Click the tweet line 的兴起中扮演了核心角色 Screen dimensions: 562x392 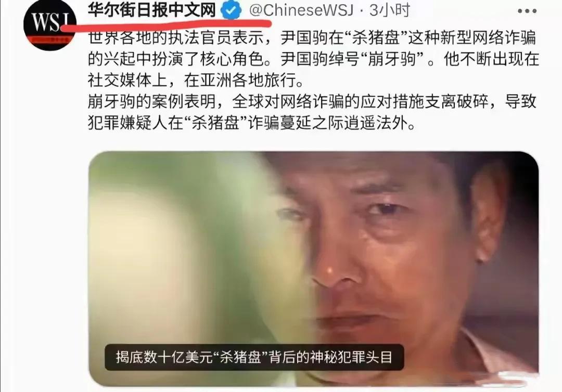coord(313,59)
